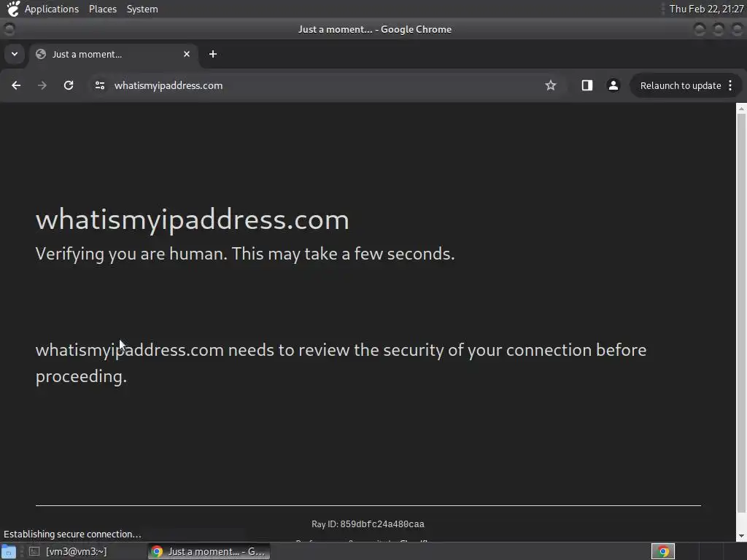Close the 'Just a moment...' tab
Viewport: 747px width, 560px height.
187,54
